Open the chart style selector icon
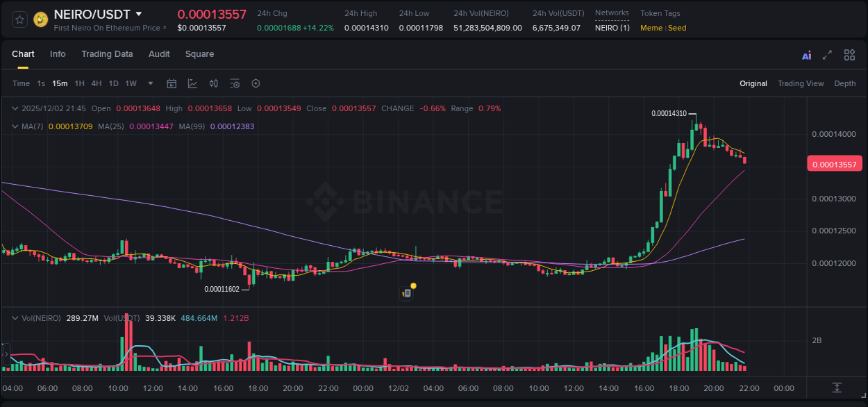 click(x=192, y=83)
